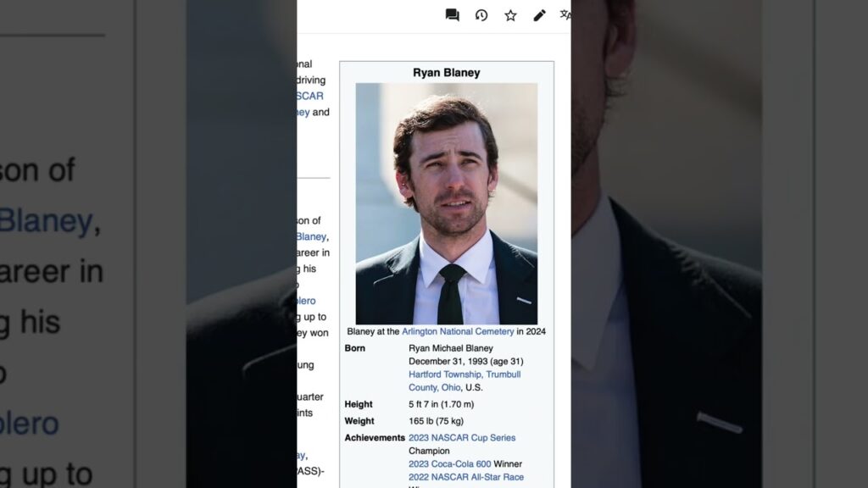Follow the Arlington National Cemetery link
The image size is (868, 488).
point(458,331)
